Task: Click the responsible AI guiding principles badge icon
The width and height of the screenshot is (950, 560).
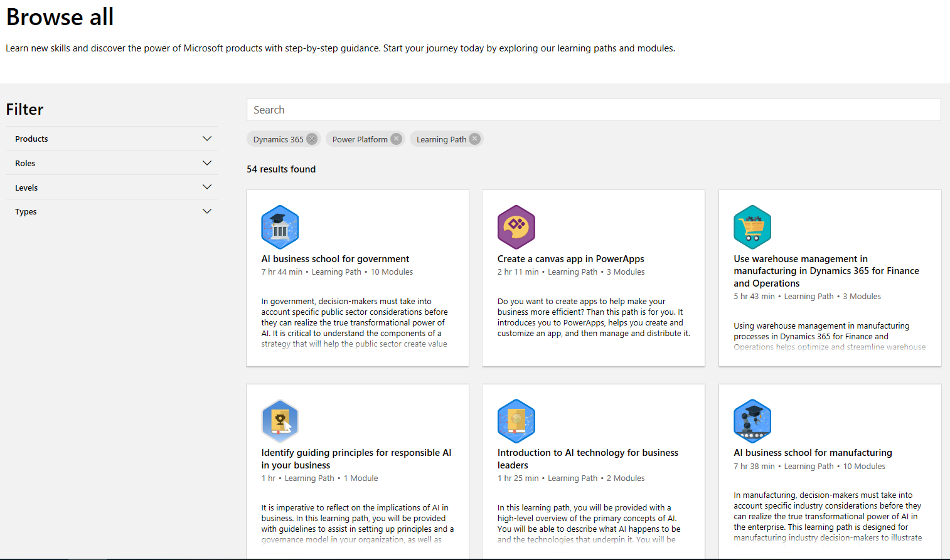Action: (x=280, y=421)
